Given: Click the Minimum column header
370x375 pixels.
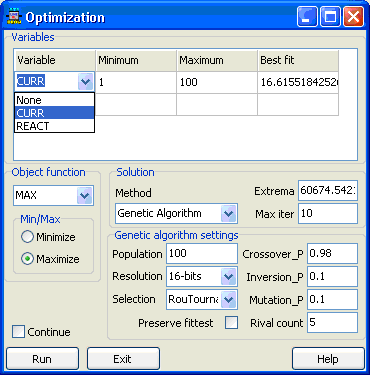Looking at the screenshot, I should 136,60.
